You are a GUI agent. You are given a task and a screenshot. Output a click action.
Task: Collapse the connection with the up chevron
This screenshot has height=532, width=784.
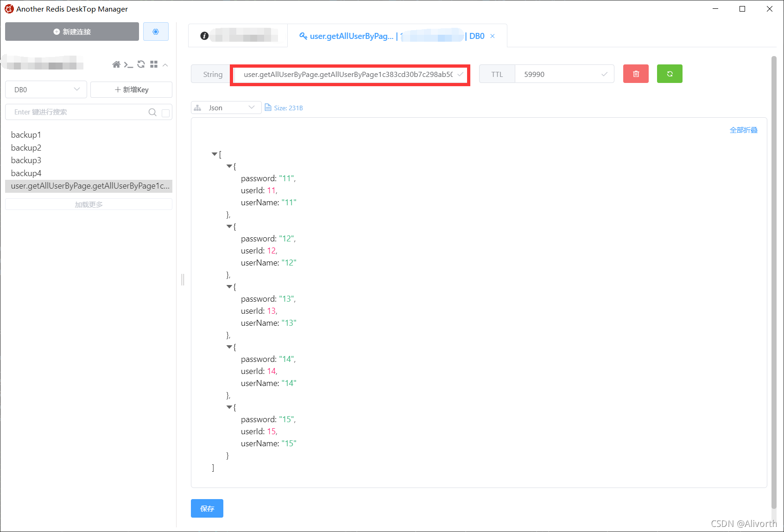pos(165,65)
